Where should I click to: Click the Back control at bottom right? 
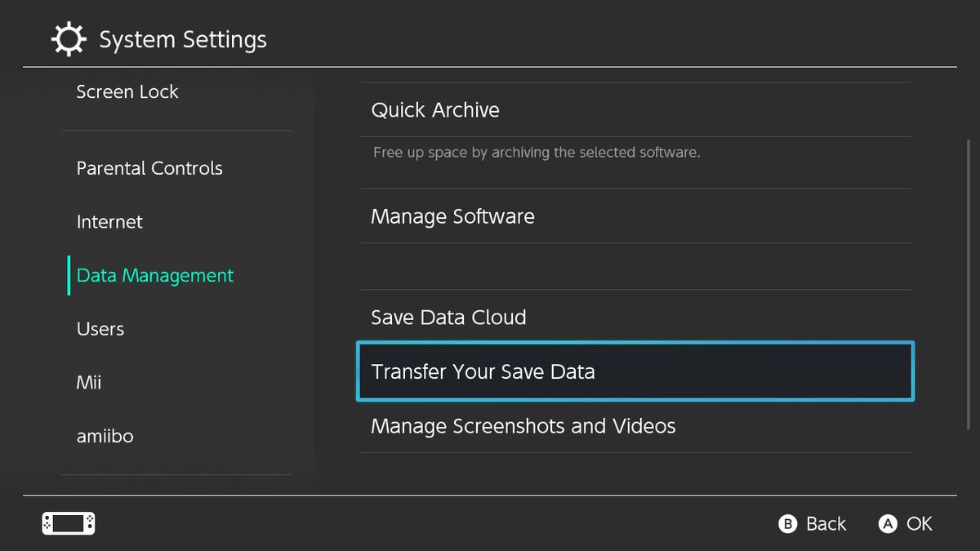812,524
